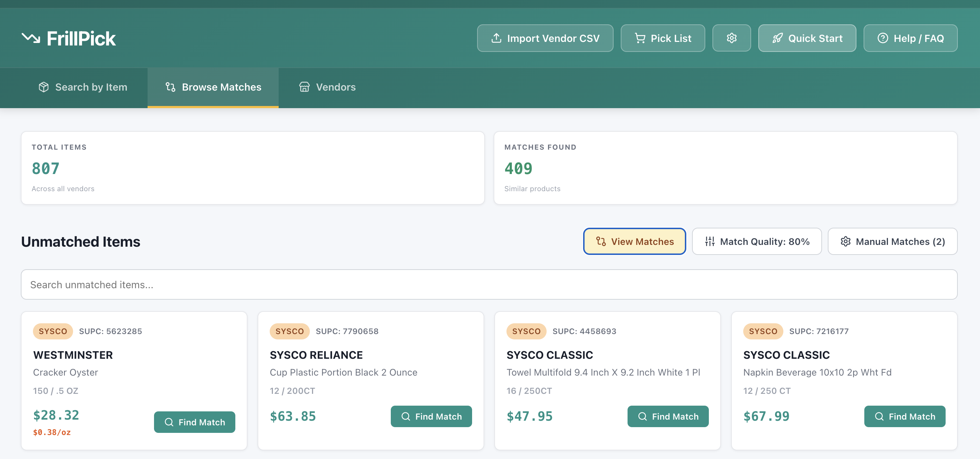Switch to Search by Item tab
980x459 pixels.
82,87
